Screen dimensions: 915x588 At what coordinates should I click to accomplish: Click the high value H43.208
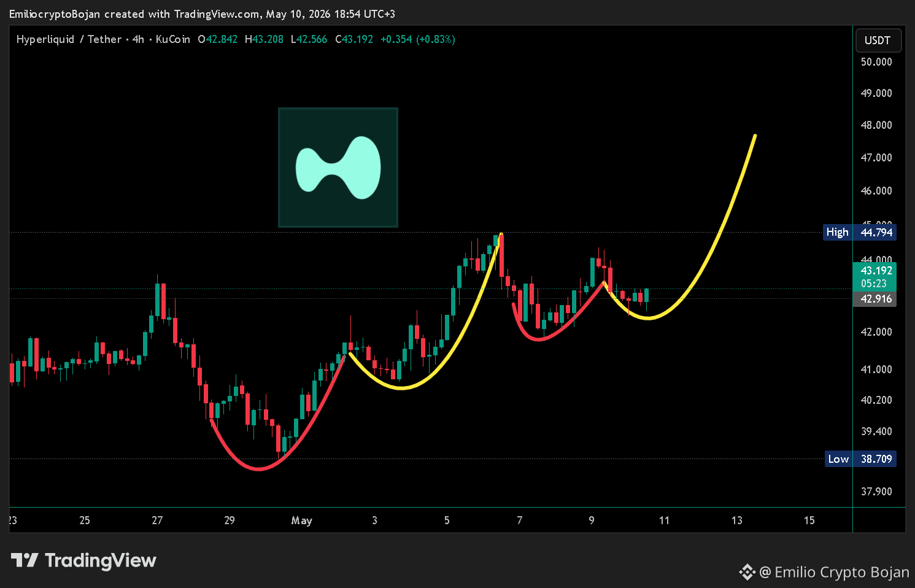[264, 39]
